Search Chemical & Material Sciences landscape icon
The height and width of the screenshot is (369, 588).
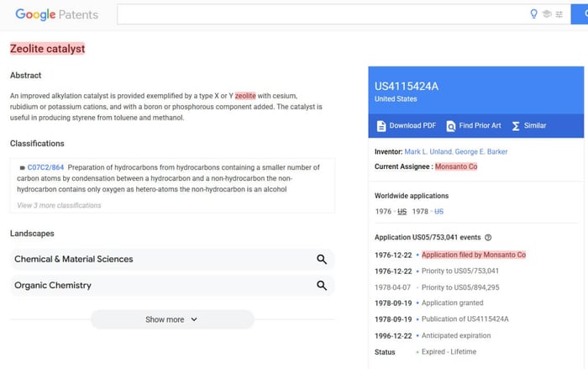(322, 260)
